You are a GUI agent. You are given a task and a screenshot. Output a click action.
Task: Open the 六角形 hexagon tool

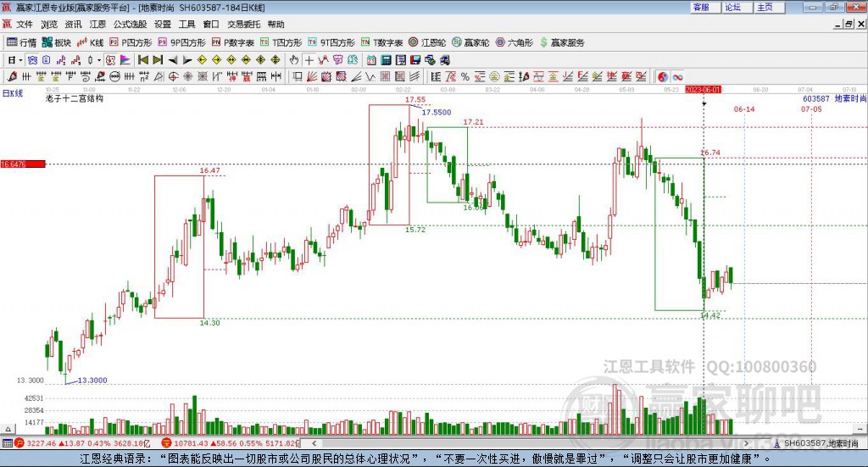tap(515, 42)
